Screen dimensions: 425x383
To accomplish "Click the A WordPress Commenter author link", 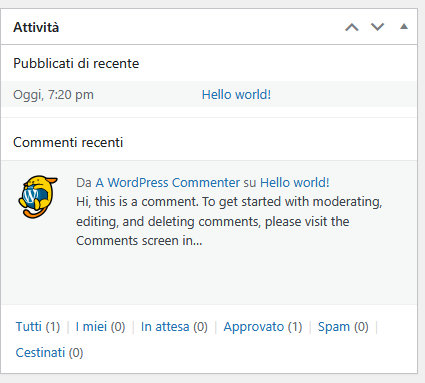I will pos(168,183).
